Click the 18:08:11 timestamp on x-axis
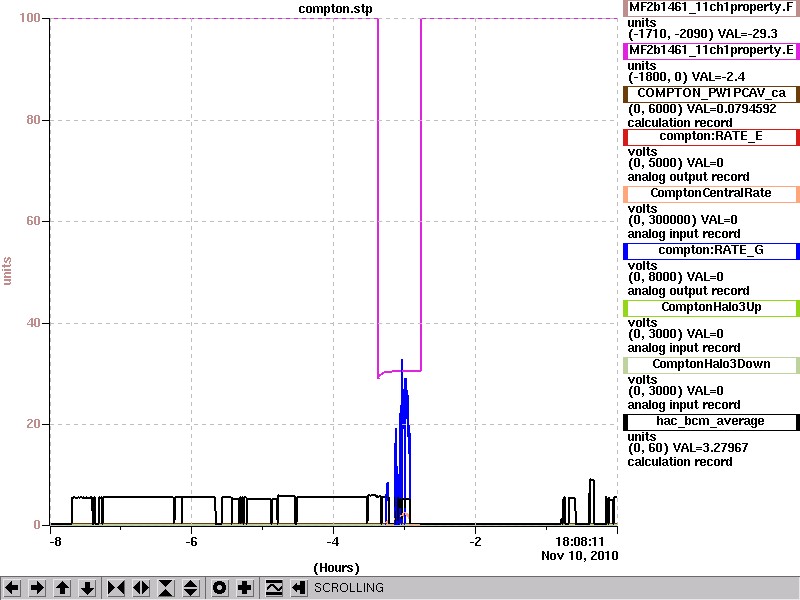The width and height of the screenshot is (800, 600). point(580,541)
